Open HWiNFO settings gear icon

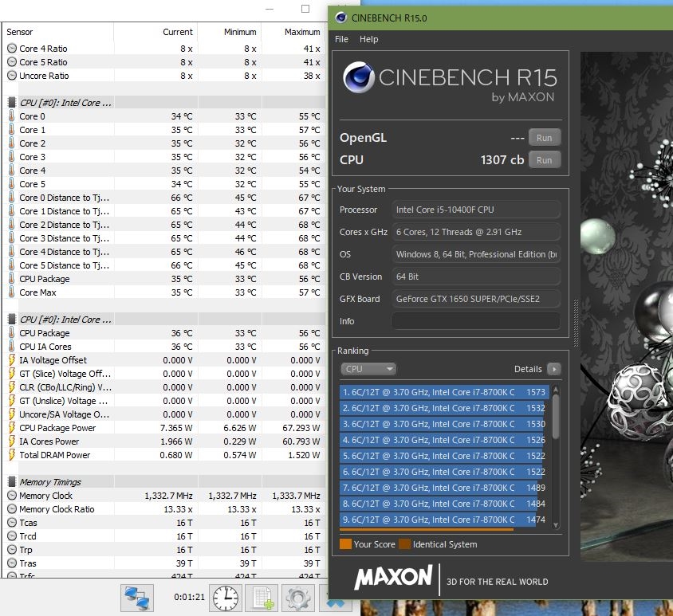click(297, 597)
